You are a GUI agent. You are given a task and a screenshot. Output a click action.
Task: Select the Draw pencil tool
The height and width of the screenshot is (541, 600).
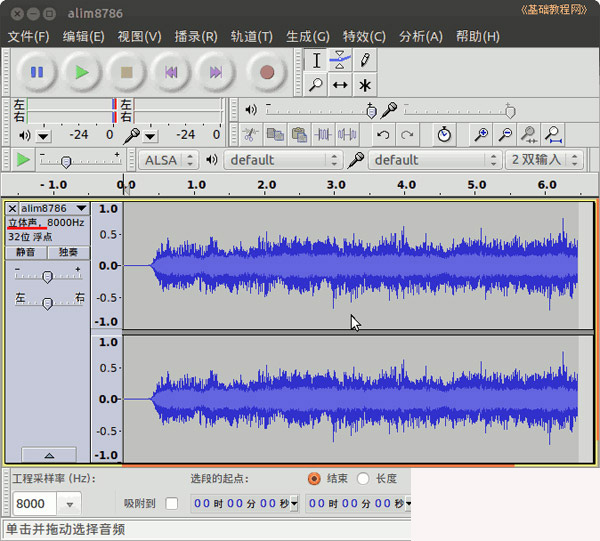365,60
